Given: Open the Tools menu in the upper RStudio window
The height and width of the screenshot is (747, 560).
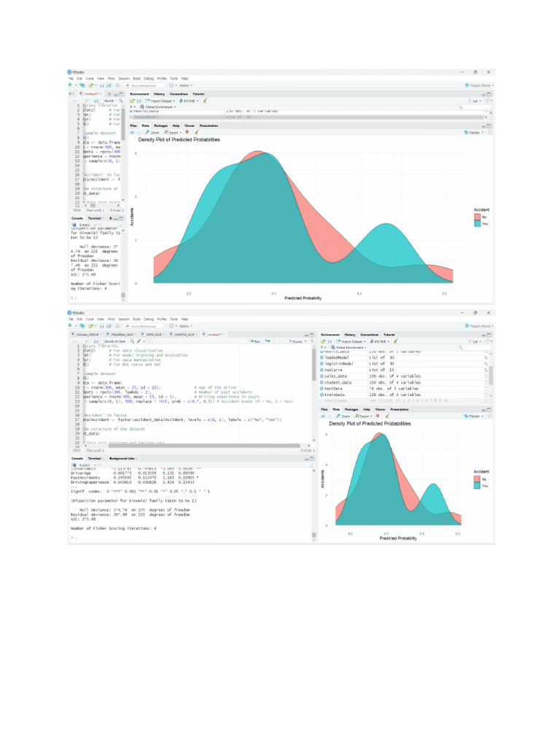Looking at the screenshot, I should click(x=174, y=79).
